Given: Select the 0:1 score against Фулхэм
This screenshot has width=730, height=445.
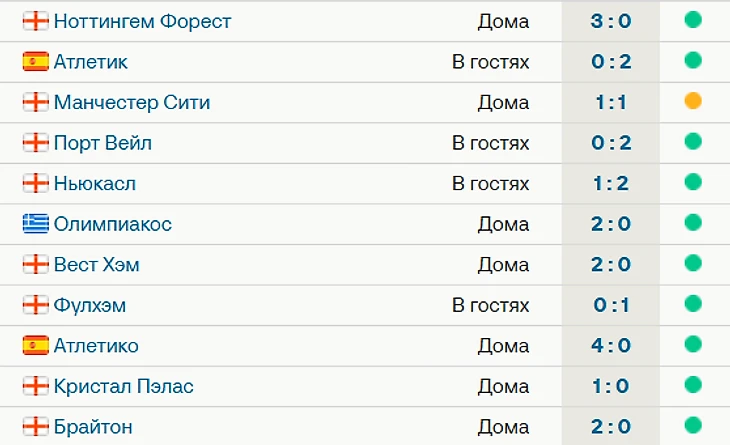Looking at the screenshot, I should 611,305.
